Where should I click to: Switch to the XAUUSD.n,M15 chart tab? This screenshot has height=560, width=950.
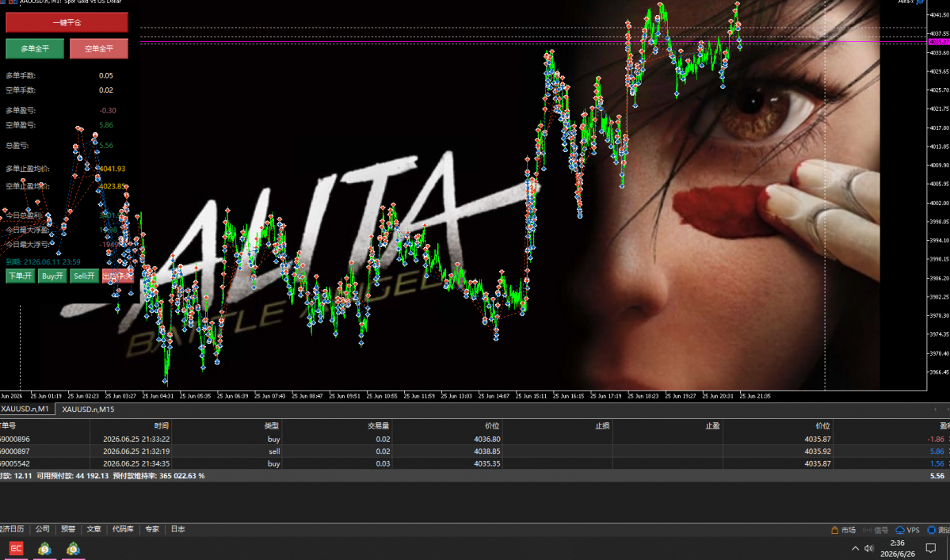(x=88, y=410)
